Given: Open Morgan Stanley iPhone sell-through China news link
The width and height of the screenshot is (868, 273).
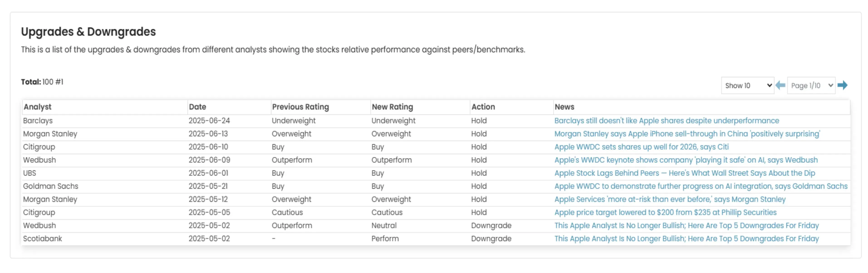Looking at the screenshot, I should (687, 134).
